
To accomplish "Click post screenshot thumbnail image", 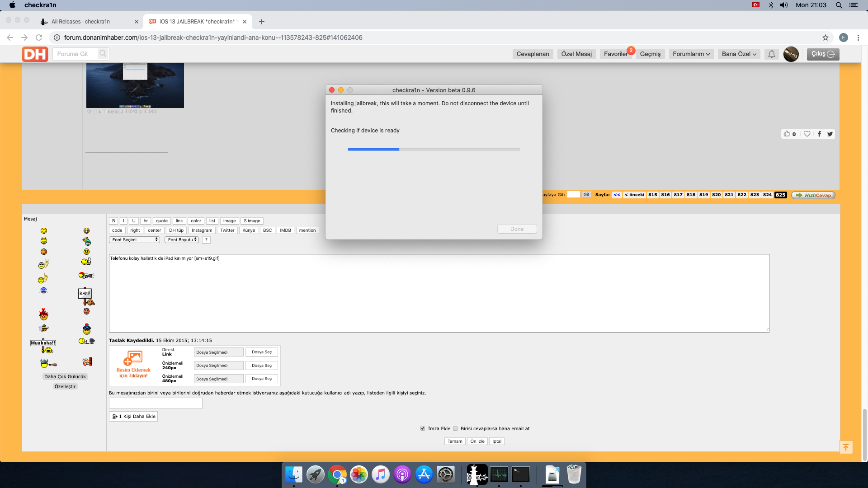I will 135,85.
